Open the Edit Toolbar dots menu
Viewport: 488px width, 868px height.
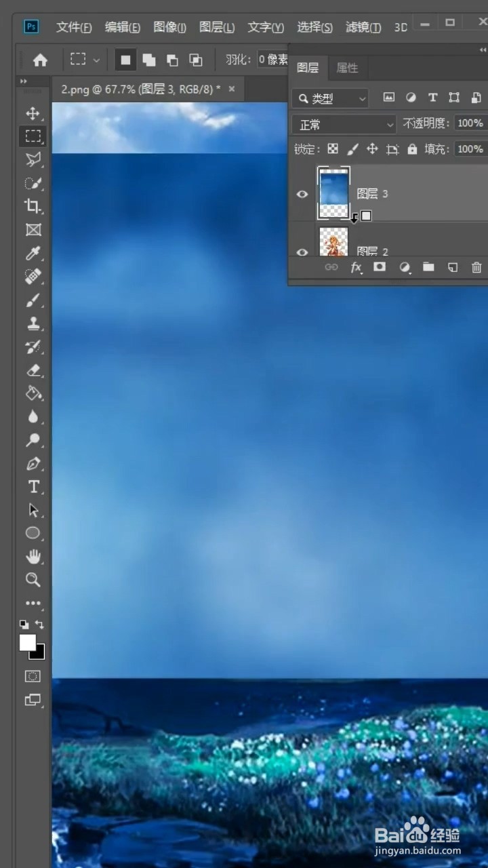click(33, 603)
